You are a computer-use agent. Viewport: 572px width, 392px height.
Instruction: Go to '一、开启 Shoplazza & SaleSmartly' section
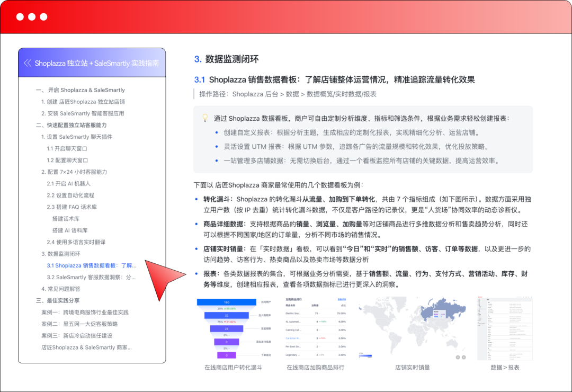click(x=81, y=90)
